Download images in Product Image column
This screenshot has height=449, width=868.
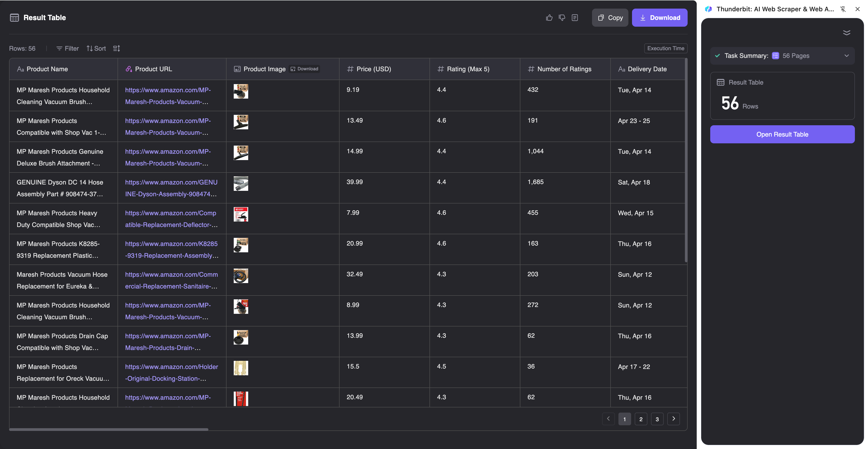(305, 69)
